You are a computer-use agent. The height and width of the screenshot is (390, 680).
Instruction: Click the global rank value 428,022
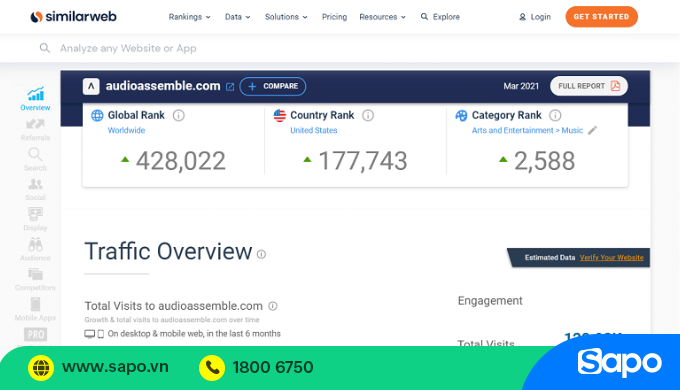point(181,161)
